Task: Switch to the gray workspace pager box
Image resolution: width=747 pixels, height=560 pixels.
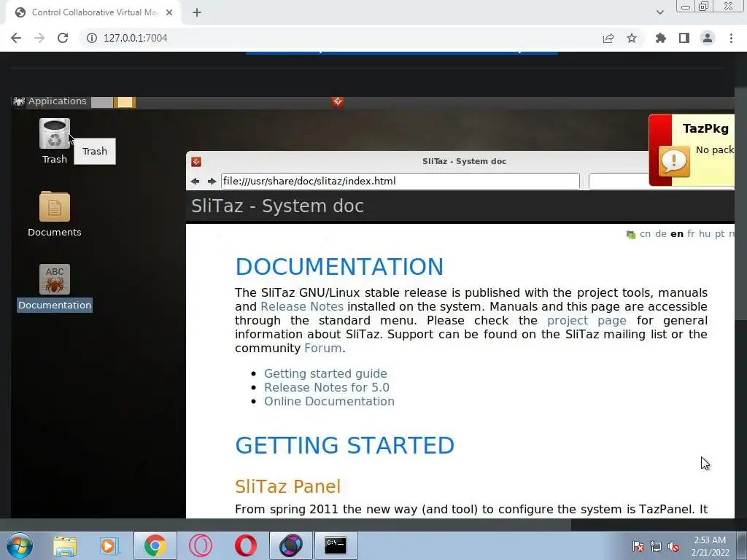Action: pos(102,102)
